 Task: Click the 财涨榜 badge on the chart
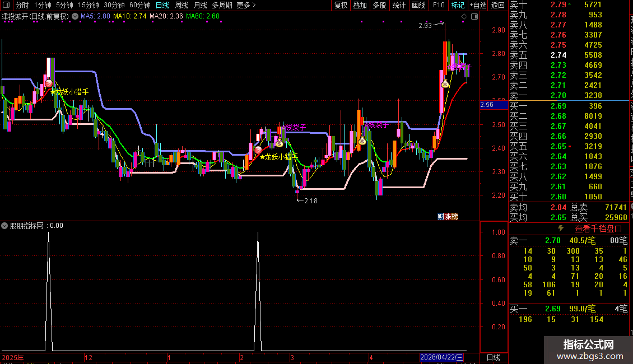(x=448, y=217)
